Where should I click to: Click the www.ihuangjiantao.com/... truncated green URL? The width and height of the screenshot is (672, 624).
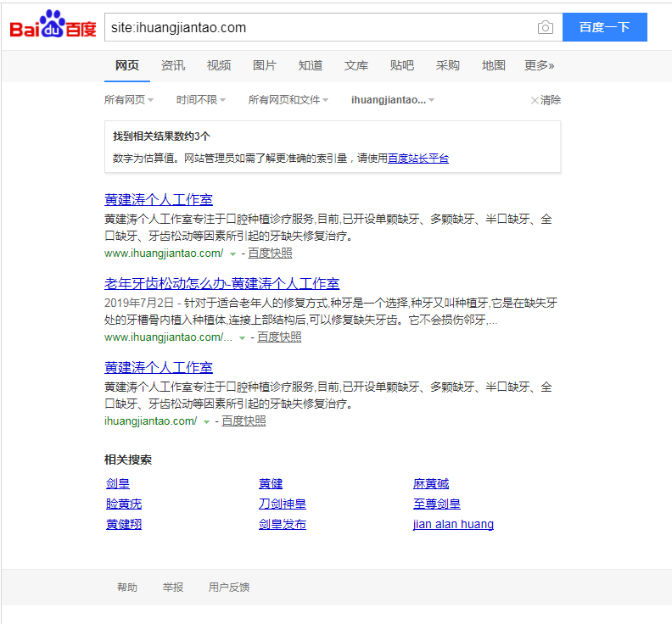169,337
